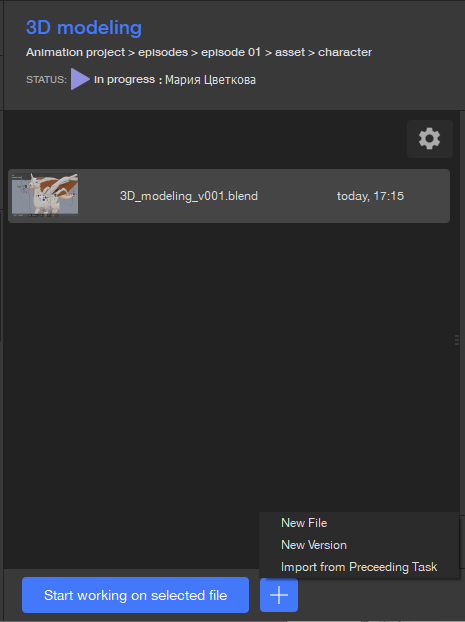Click assignee name Мария Цветкова

point(210,80)
